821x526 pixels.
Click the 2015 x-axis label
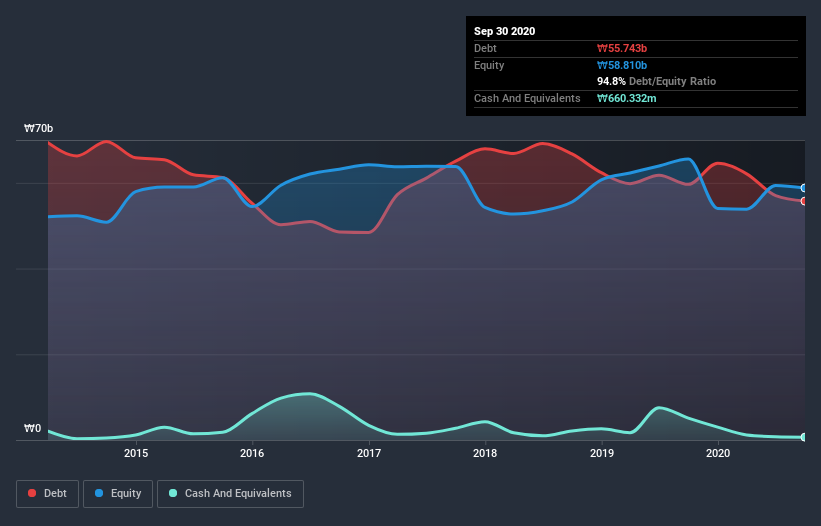[x=136, y=453]
